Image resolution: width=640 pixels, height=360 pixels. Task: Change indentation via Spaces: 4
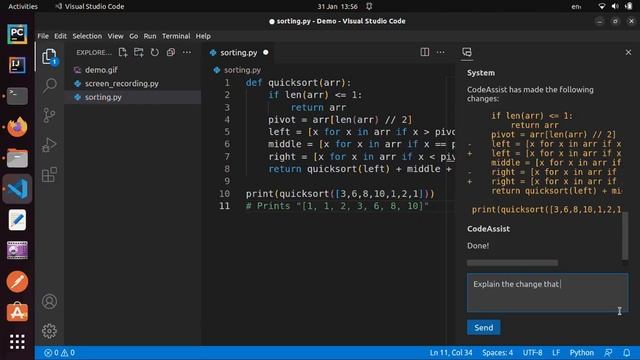pos(497,353)
